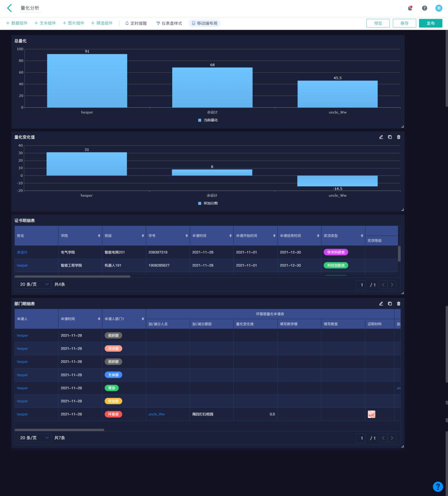Screen dimensions: 448x496
Task: Toggle 所加分数 legend series visibility
Action: click(x=208, y=203)
